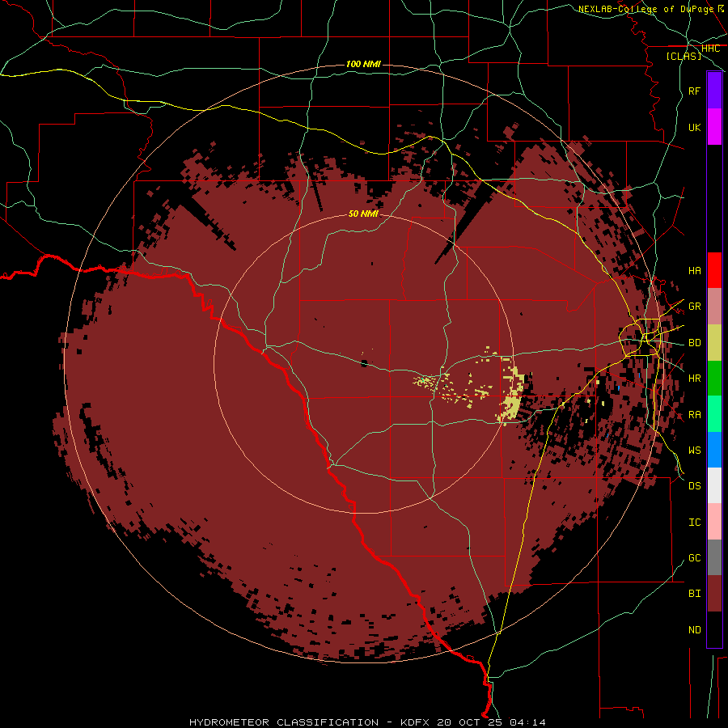Click the 20 OCT 25 date text
The image size is (728, 728).
pyautogui.click(x=471, y=722)
